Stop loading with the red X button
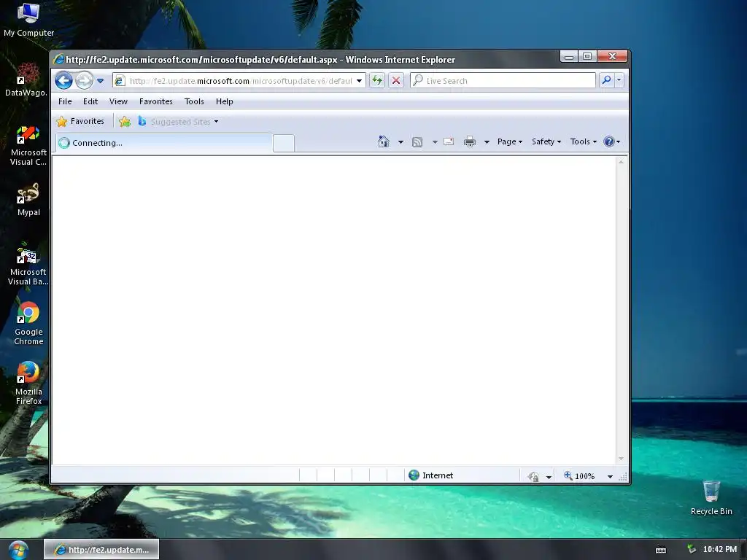747x560 pixels. 396,80
